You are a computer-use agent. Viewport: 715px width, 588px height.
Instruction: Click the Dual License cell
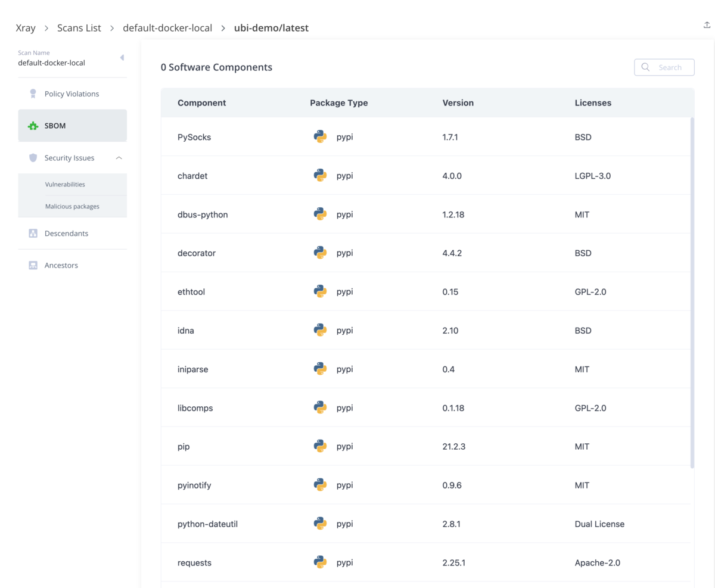(x=600, y=524)
